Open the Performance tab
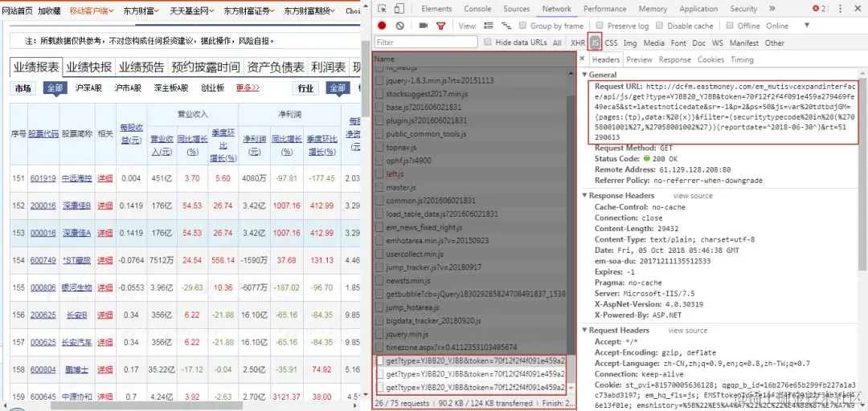This screenshot has width=868, height=411. pyautogui.click(x=605, y=9)
